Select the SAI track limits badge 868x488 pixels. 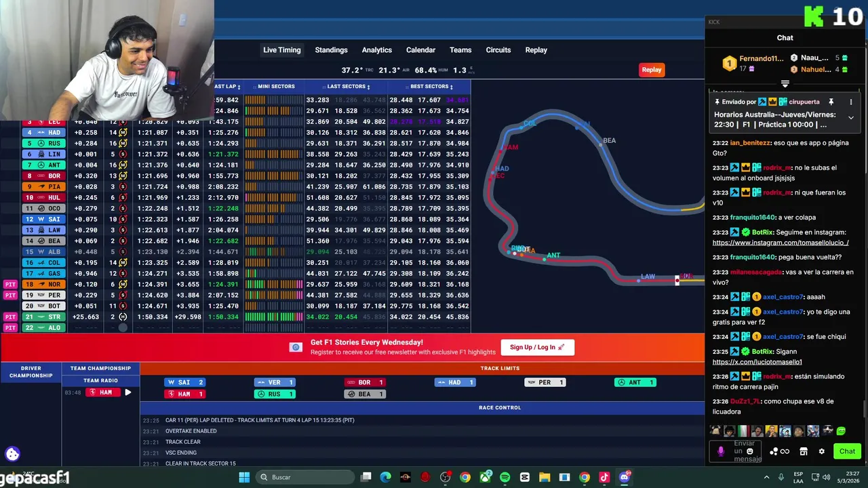click(x=185, y=382)
